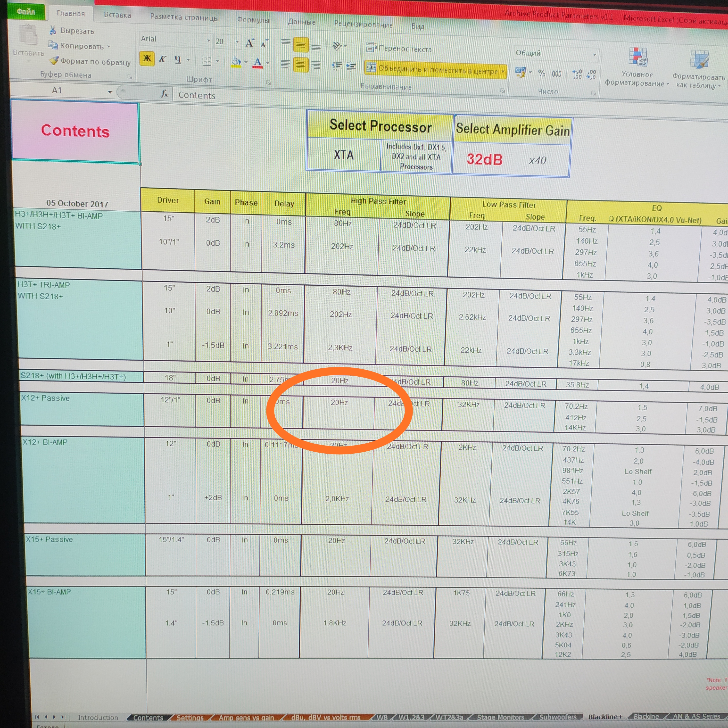
Task: Switch to the Вставка ribbon tab
Action: coord(117,15)
